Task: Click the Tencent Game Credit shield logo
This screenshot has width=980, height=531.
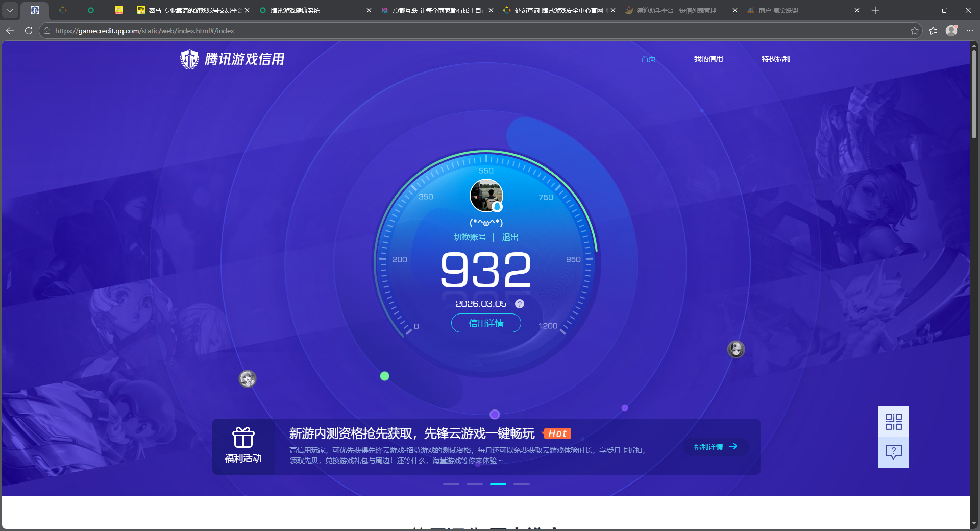Action: coord(189,59)
